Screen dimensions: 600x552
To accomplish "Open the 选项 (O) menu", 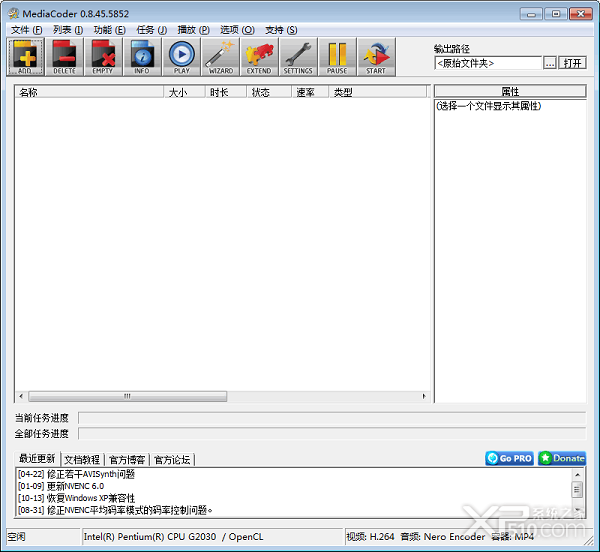I will click(x=237, y=30).
